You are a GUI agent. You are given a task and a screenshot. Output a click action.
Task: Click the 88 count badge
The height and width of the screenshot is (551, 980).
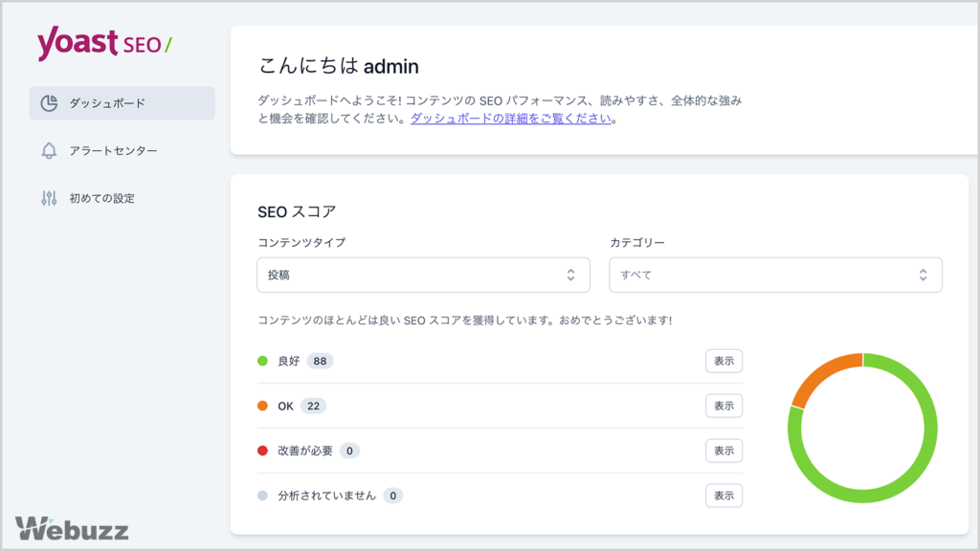[320, 361]
